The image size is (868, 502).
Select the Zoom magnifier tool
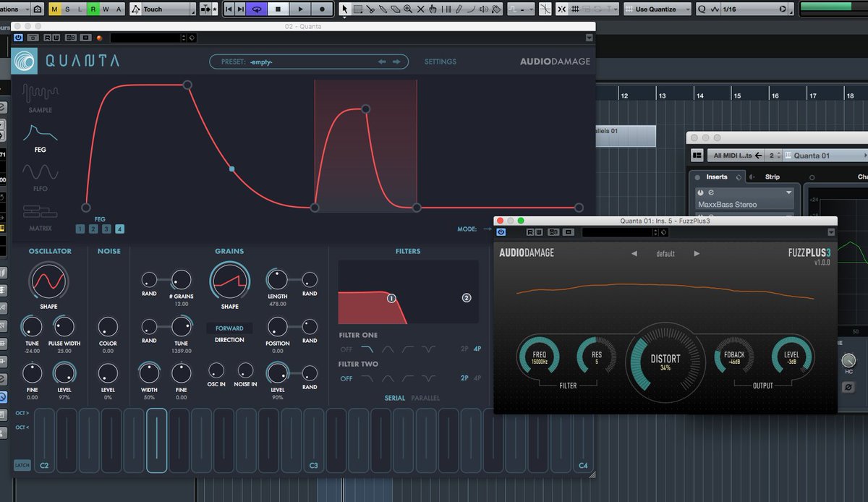(409, 9)
